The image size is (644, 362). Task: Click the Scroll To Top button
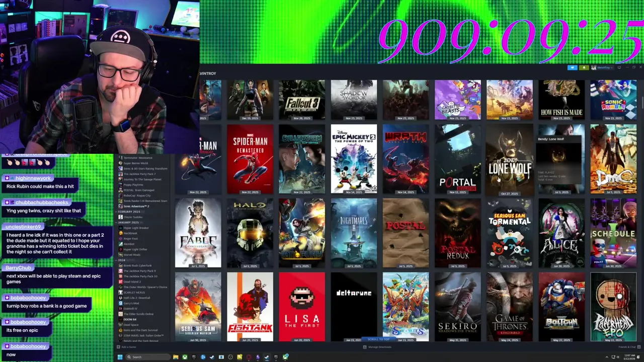click(378, 339)
